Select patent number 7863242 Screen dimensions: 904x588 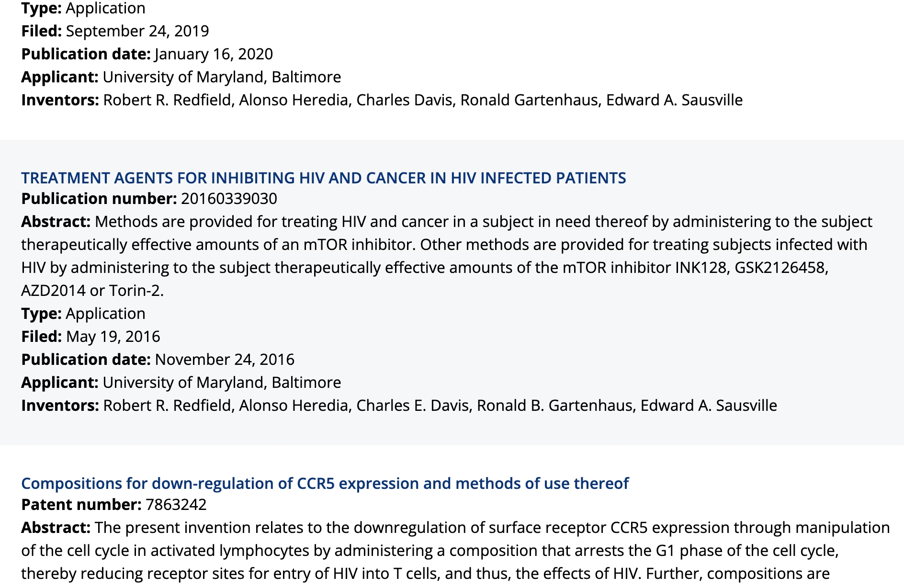176,504
